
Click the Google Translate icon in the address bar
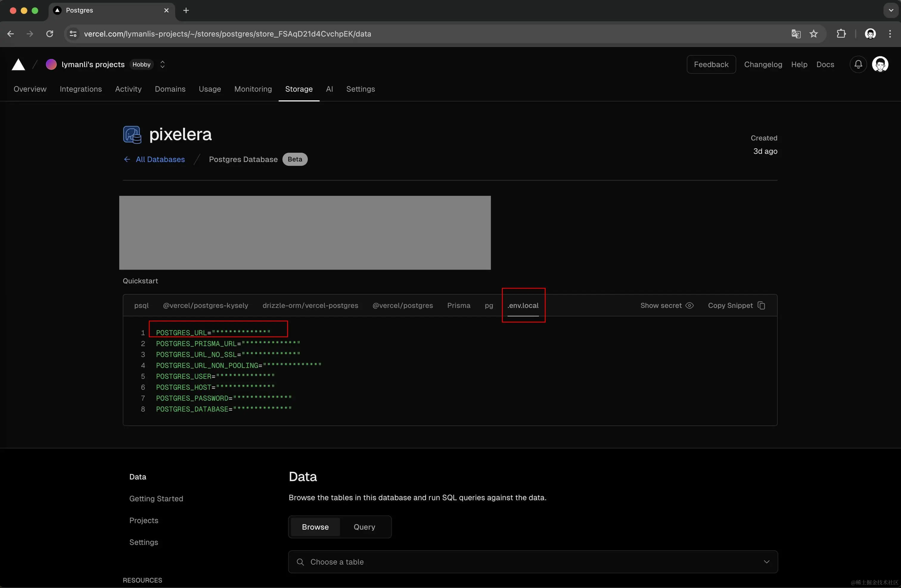796,34
